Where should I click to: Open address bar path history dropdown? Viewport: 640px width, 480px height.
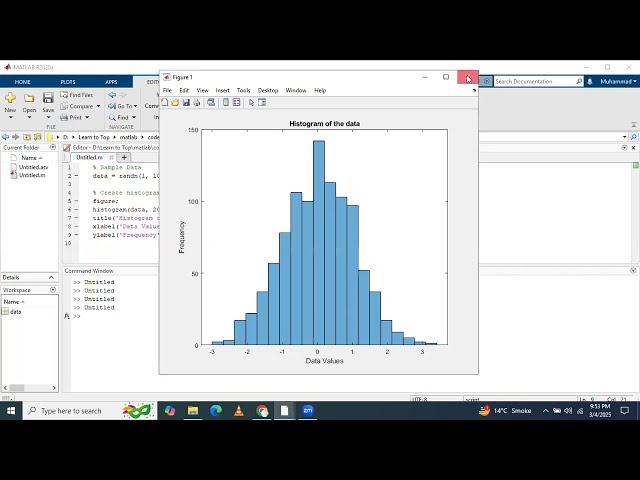[624, 137]
